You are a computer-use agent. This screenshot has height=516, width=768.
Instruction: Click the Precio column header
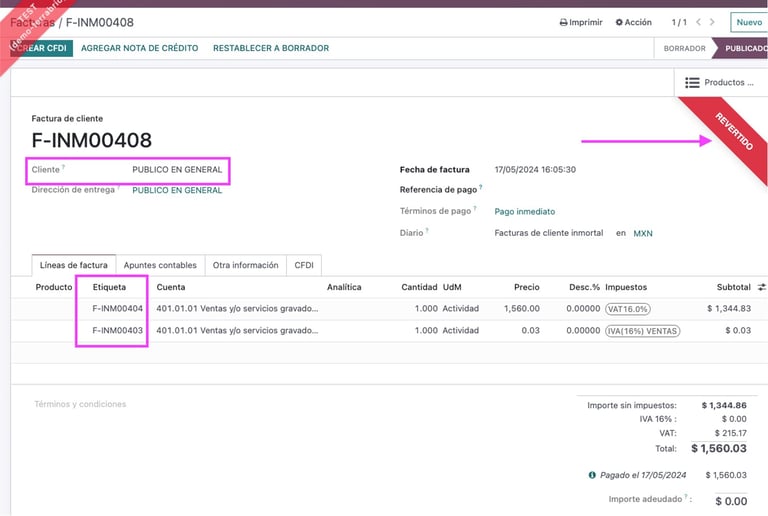[x=527, y=287]
